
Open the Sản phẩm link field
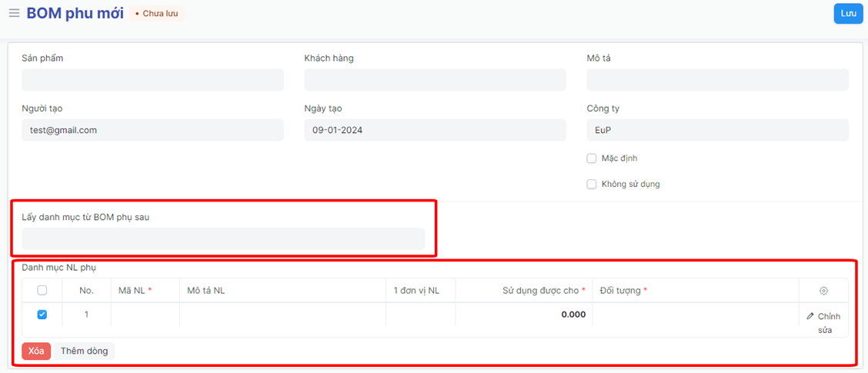click(x=152, y=80)
